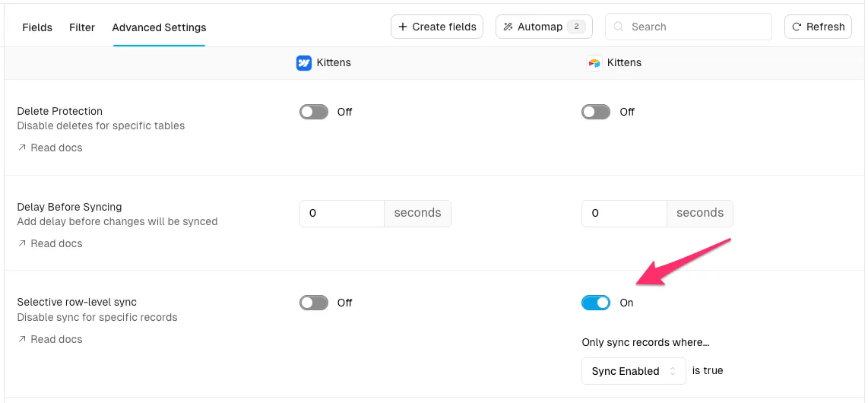Click 'Disable sync for specific records' description
Screen dimensions: 868x403
[x=97, y=317]
